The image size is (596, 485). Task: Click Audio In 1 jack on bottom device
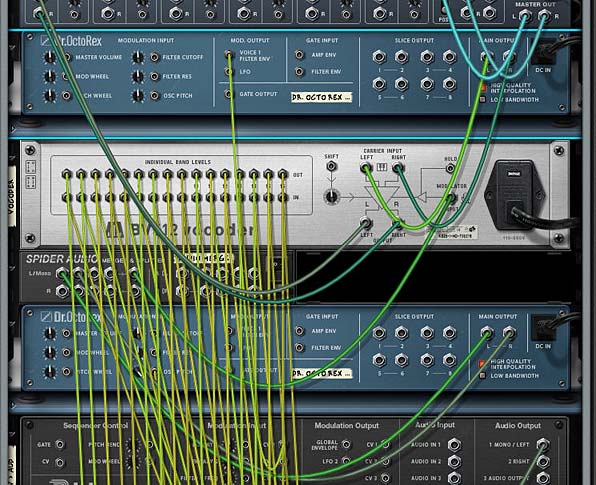455,444
